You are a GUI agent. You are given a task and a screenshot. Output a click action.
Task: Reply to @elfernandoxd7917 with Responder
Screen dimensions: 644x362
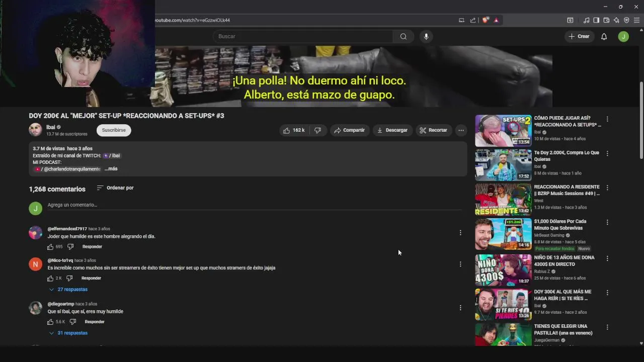point(92,247)
